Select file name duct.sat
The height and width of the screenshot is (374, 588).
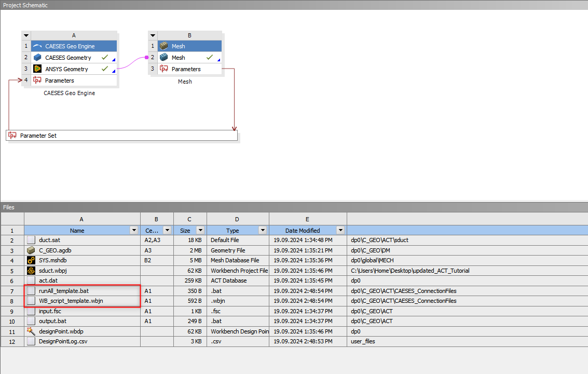(x=49, y=240)
